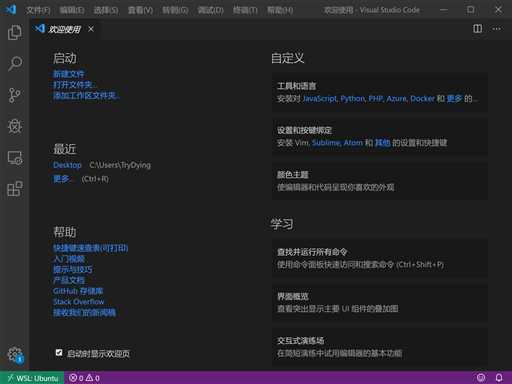Open the More Actions ellipsis menu

(x=497, y=29)
